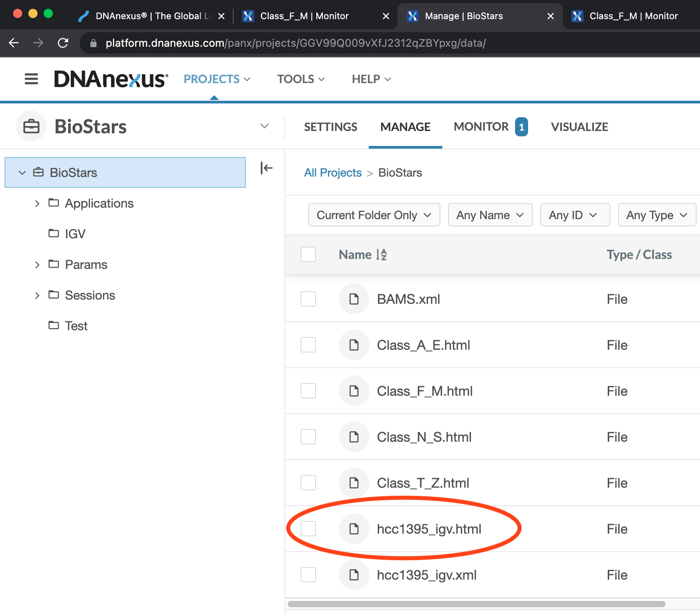Open the Class_N_S.html file
This screenshot has width=700, height=616.
pos(424,437)
